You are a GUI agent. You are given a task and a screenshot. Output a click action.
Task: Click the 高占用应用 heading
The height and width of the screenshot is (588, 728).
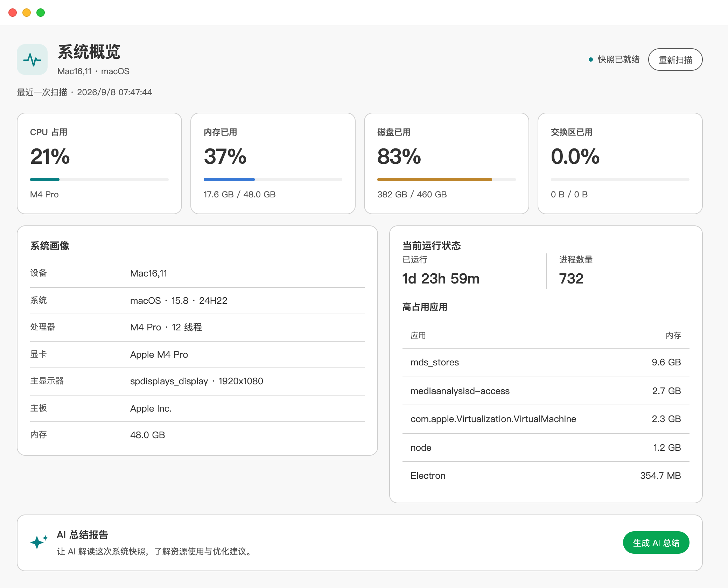click(425, 307)
